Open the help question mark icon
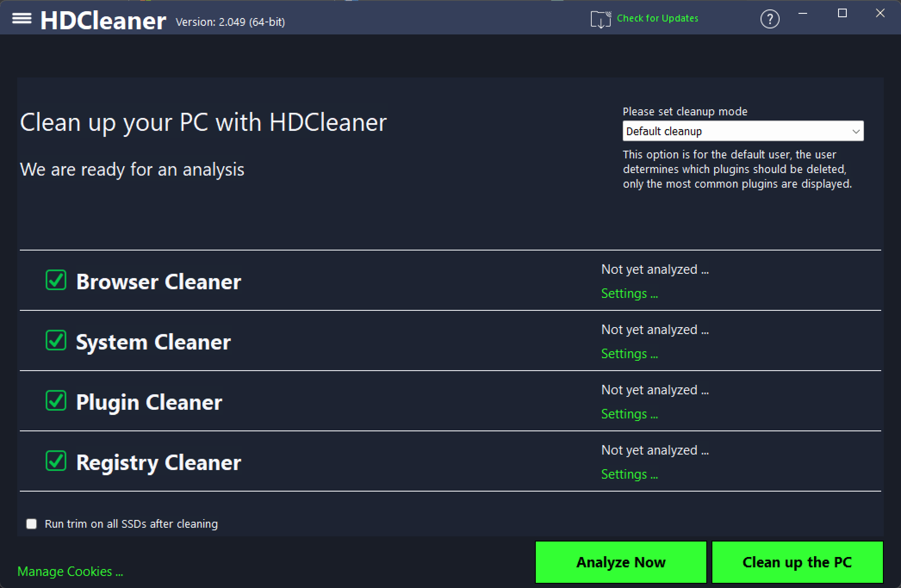The image size is (901, 588). [x=770, y=19]
